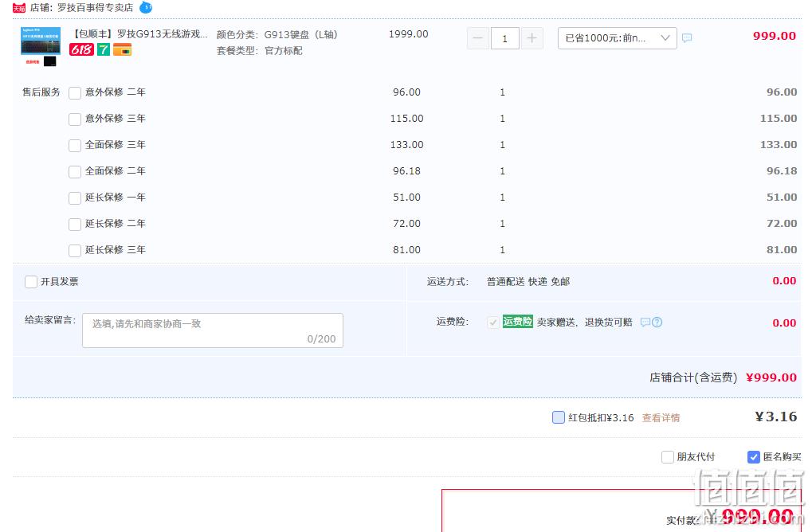Viewport: 812px width, 532px height.
Task: Click the ¥999.00 store total amount
Action: click(771, 377)
